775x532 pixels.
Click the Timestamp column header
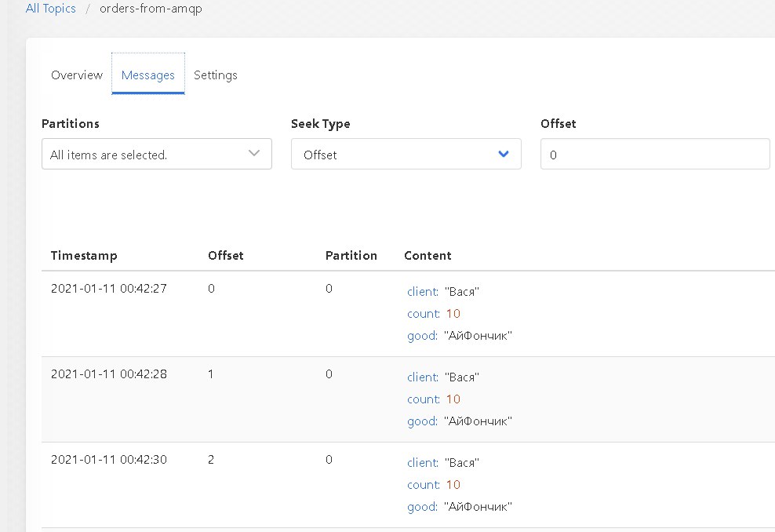(x=84, y=256)
